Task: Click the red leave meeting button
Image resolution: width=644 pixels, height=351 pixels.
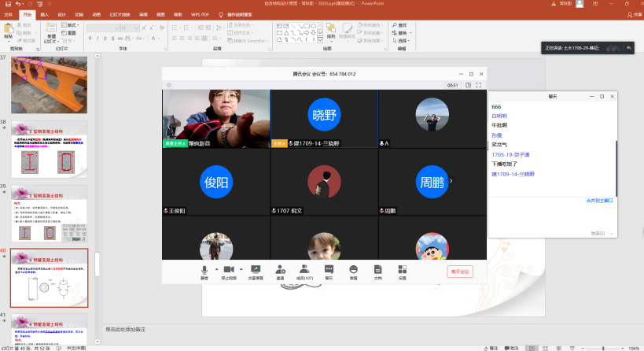Action: tap(460, 272)
